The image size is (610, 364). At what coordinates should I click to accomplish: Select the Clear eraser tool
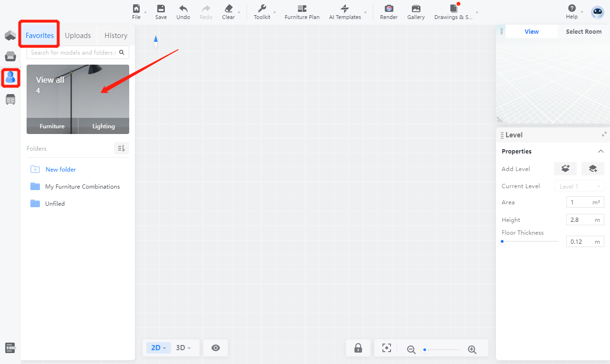tap(229, 9)
